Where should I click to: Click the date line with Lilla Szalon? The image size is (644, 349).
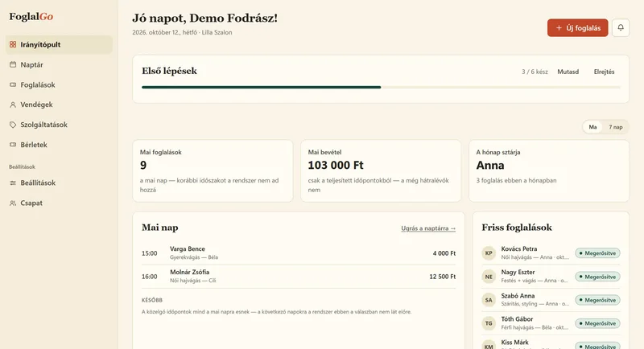click(182, 32)
